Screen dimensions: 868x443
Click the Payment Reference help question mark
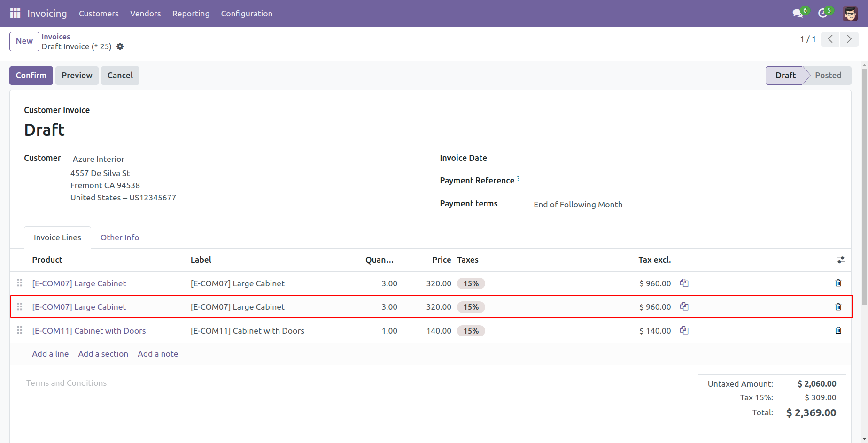pyautogui.click(x=518, y=178)
